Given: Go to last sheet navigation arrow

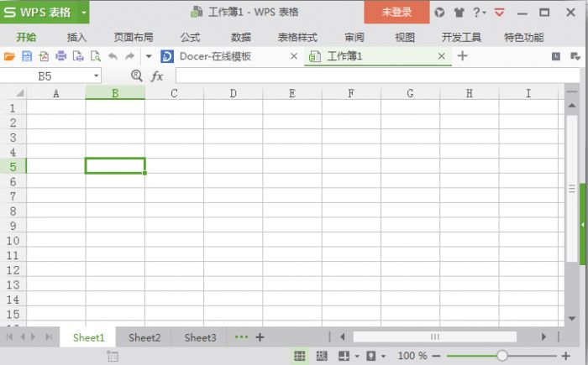Looking at the screenshot, I should [x=49, y=337].
